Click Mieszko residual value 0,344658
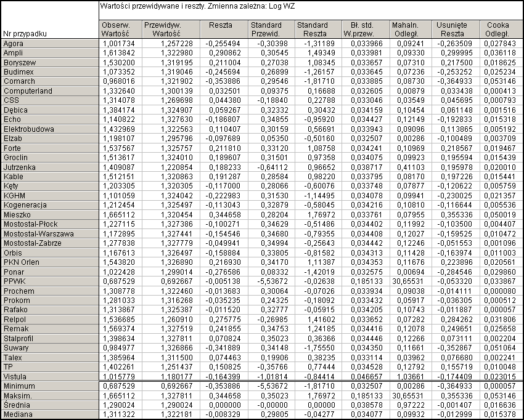The image size is (524, 420). [x=224, y=214]
